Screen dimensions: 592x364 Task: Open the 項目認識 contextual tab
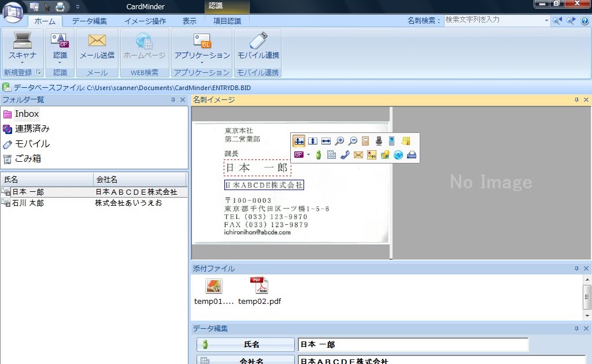tap(227, 21)
